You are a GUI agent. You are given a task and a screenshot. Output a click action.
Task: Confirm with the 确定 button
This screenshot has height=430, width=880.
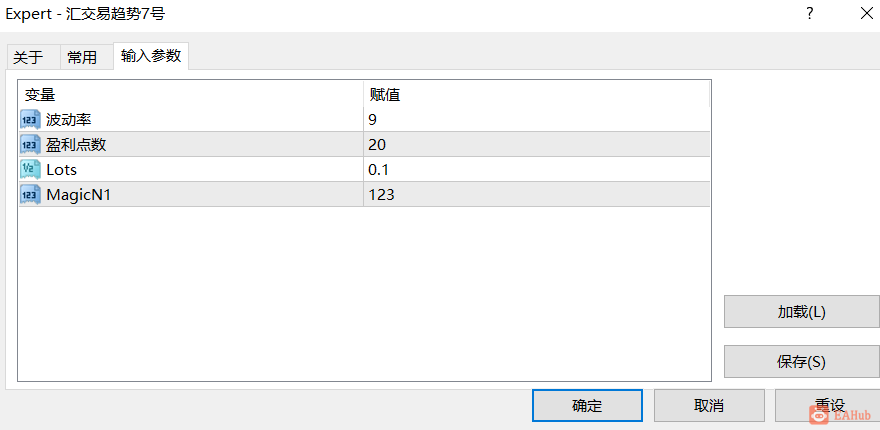(x=587, y=405)
